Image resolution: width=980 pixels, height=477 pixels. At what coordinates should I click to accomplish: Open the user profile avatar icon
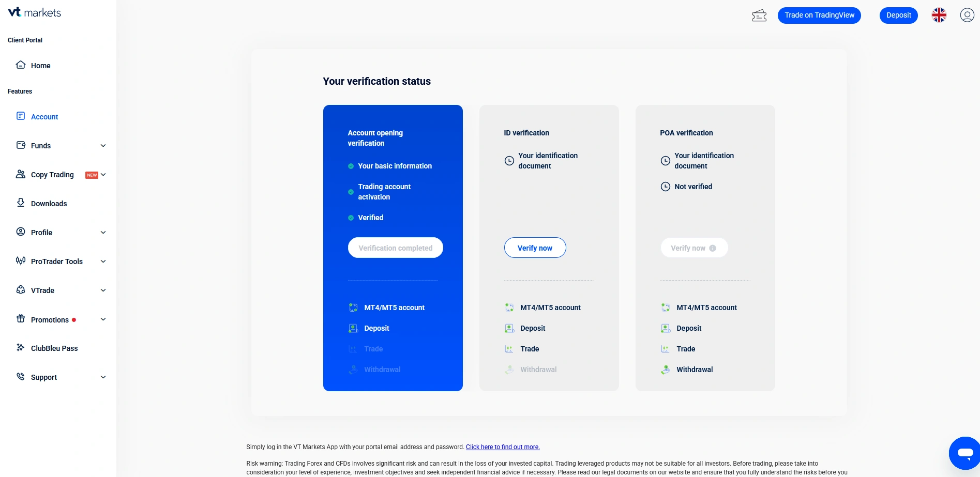coord(967,15)
